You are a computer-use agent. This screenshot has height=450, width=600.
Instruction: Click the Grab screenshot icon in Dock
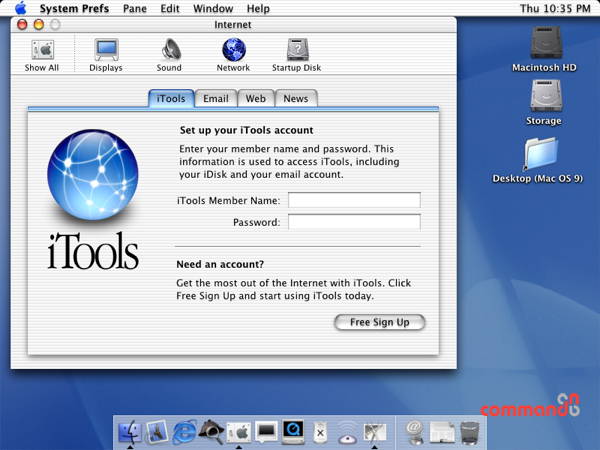375,432
